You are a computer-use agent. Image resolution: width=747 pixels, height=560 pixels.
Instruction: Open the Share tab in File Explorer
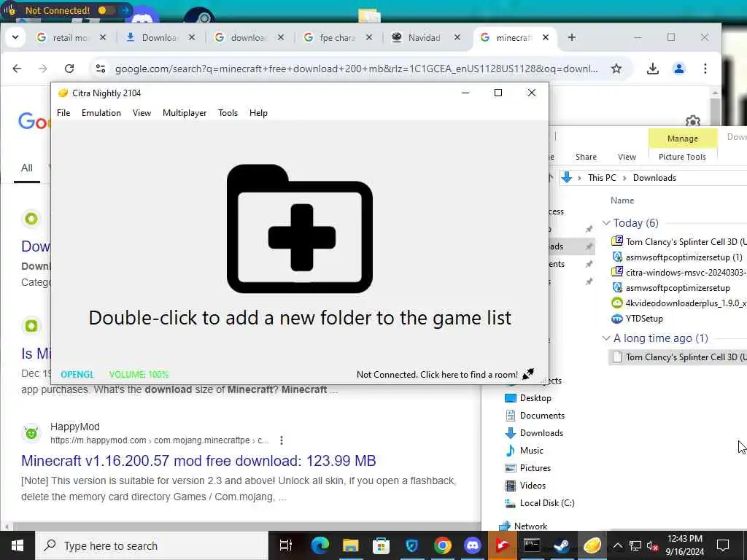[x=586, y=157]
